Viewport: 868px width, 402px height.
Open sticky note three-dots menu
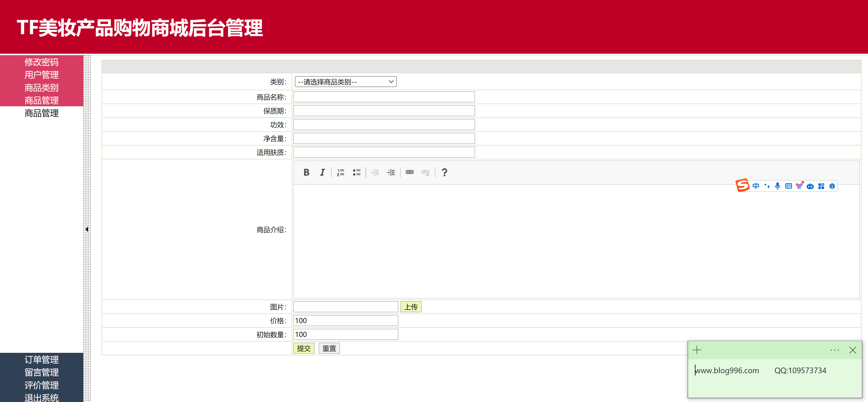tap(835, 350)
